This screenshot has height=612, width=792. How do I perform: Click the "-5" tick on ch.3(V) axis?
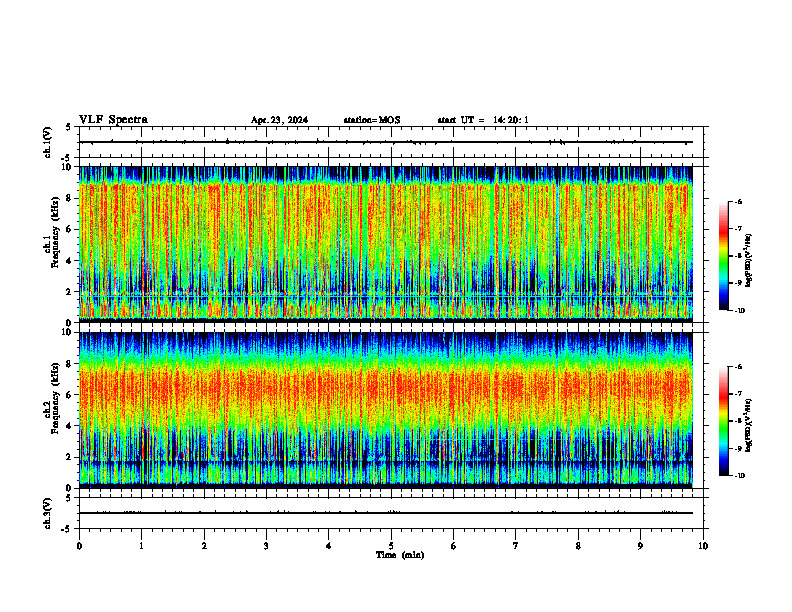tap(67, 529)
